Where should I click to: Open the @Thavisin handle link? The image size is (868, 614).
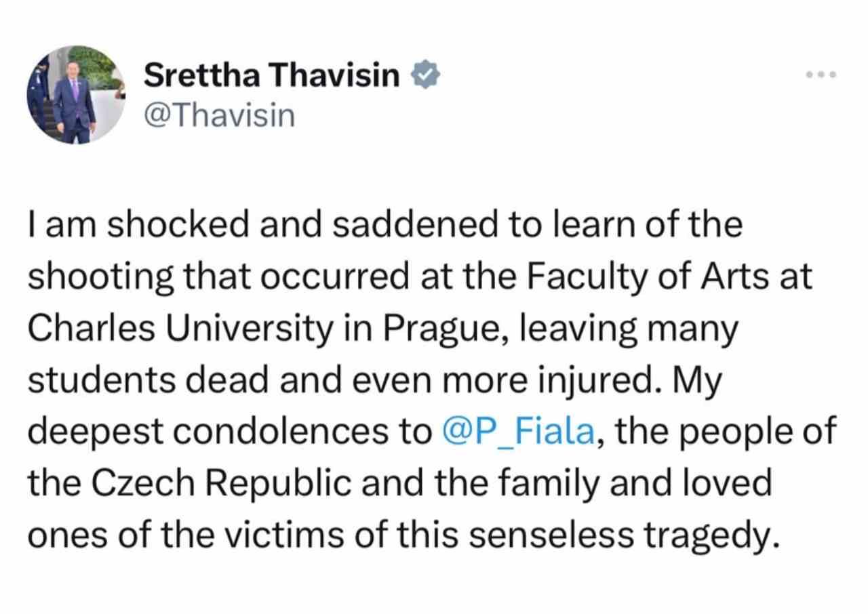(219, 115)
